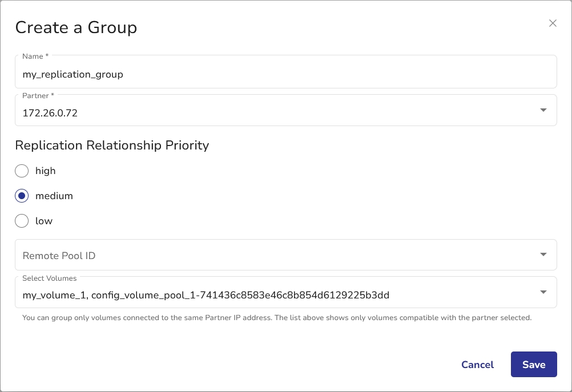Click into the Name field with my_replication_group

coord(274,74)
